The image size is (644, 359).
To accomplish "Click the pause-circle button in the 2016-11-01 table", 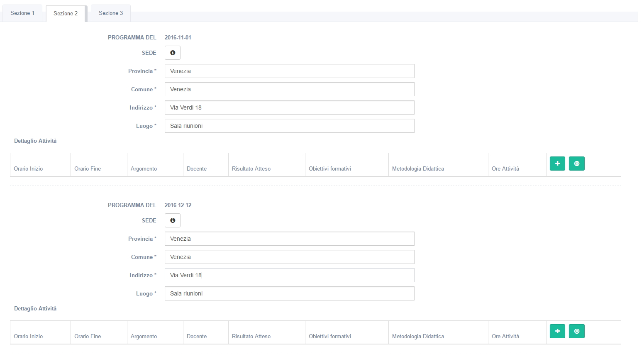I will pyautogui.click(x=576, y=164).
